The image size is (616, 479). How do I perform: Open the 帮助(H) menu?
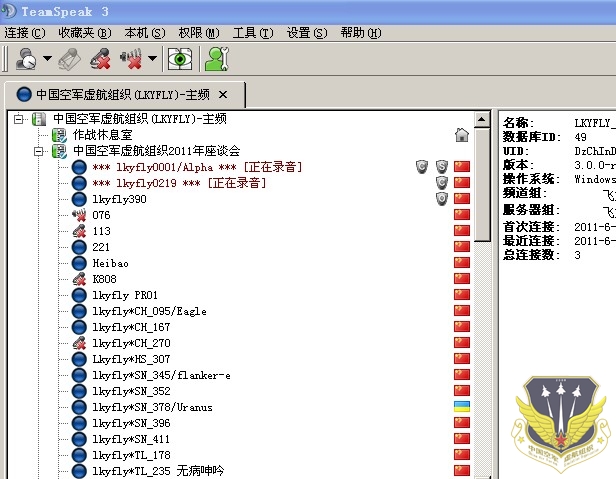(361, 33)
